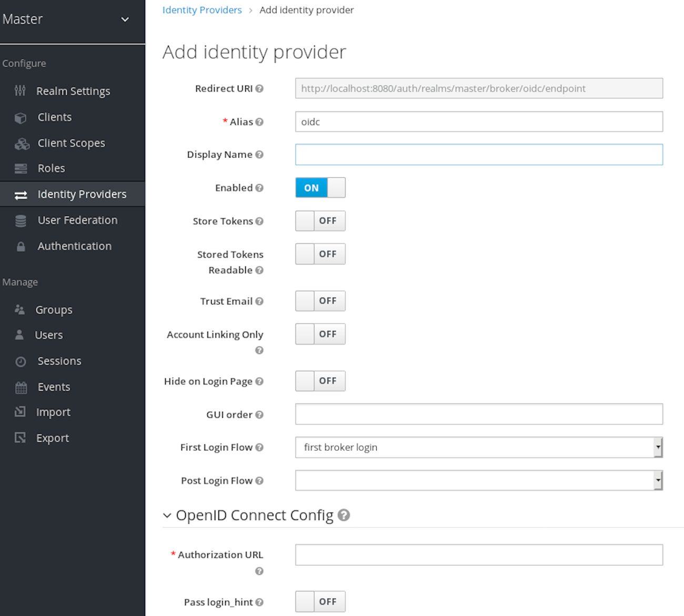Click the Display Name input field
Image resolution: width=684 pixels, height=616 pixels.
point(479,155)
